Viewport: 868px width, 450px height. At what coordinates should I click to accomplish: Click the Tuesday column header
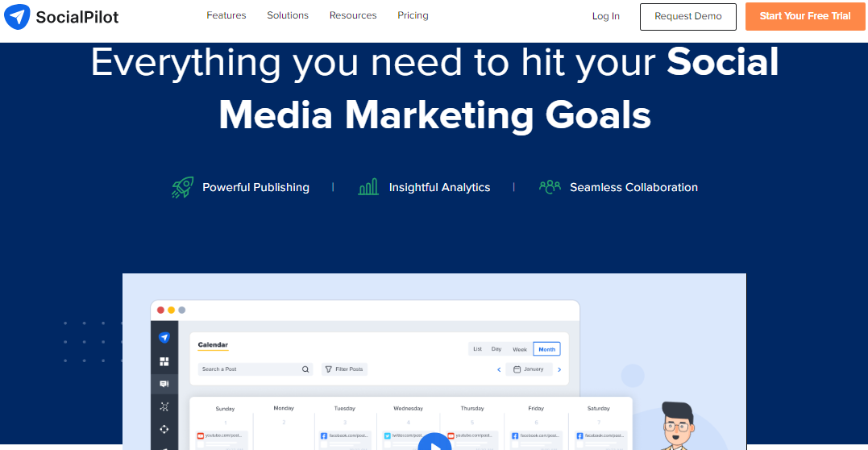pyautogui.click(x=344, y=408)
